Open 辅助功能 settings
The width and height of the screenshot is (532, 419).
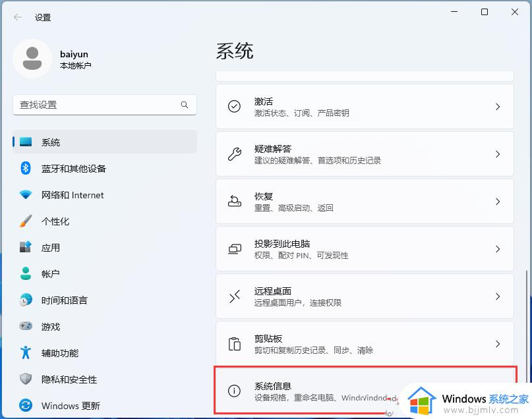pyautogui.click(x=105, y=352)
